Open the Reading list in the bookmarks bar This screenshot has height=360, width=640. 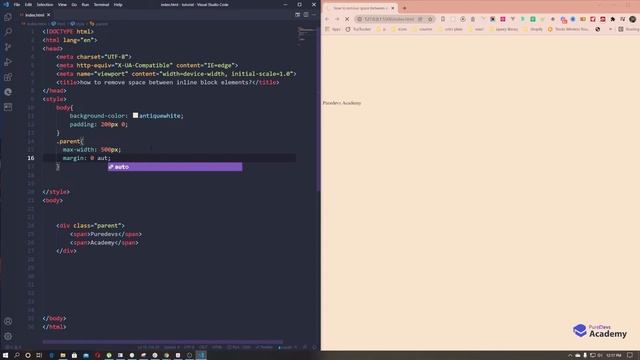click(629, 29)
